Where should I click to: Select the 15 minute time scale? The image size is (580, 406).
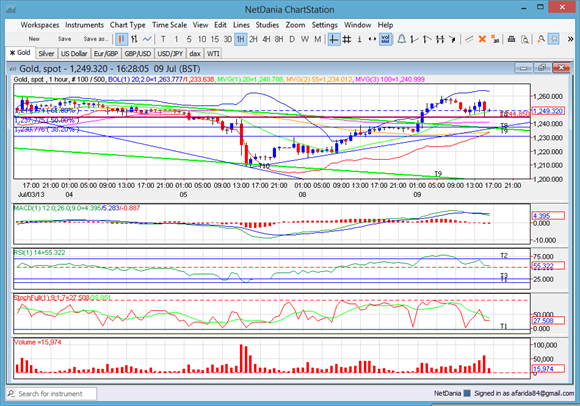coord(215,39)
